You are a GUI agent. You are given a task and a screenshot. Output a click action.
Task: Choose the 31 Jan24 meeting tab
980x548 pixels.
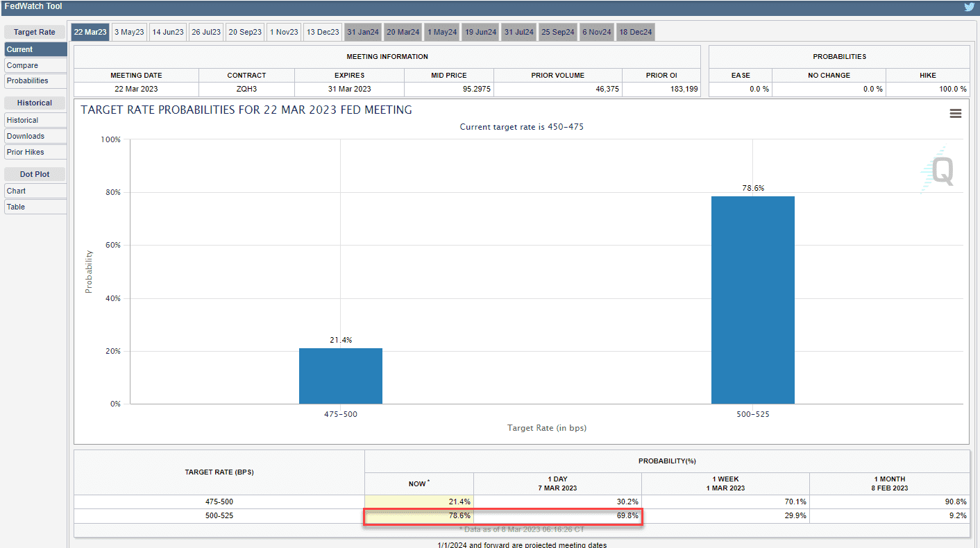pos(363,32)
